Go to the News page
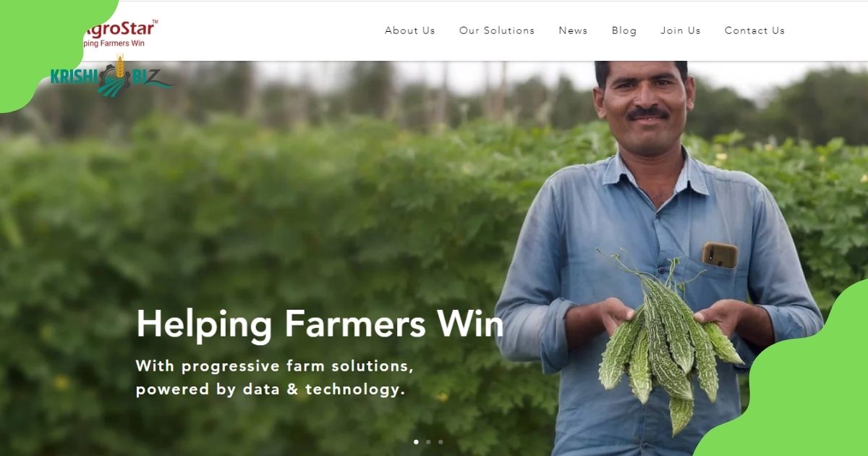868x456 pixels. coord(573,30)
